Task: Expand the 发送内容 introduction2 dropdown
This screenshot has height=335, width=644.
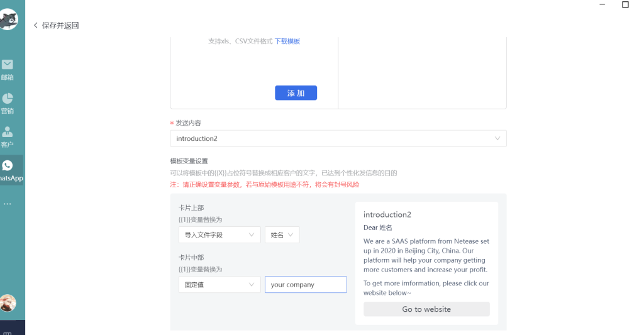Action: click(x=338, y=138)
